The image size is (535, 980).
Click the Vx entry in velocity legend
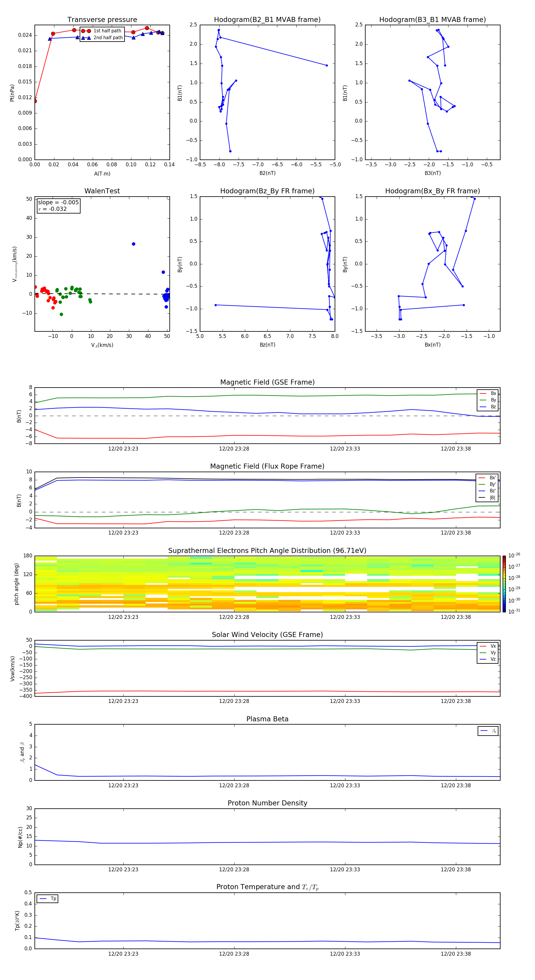click(488, 647)
